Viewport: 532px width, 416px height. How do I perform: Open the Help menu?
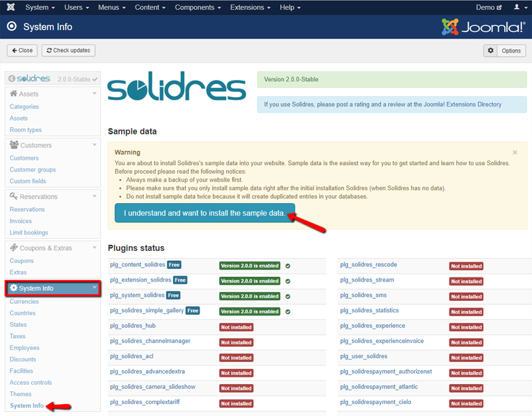[290, 7]
